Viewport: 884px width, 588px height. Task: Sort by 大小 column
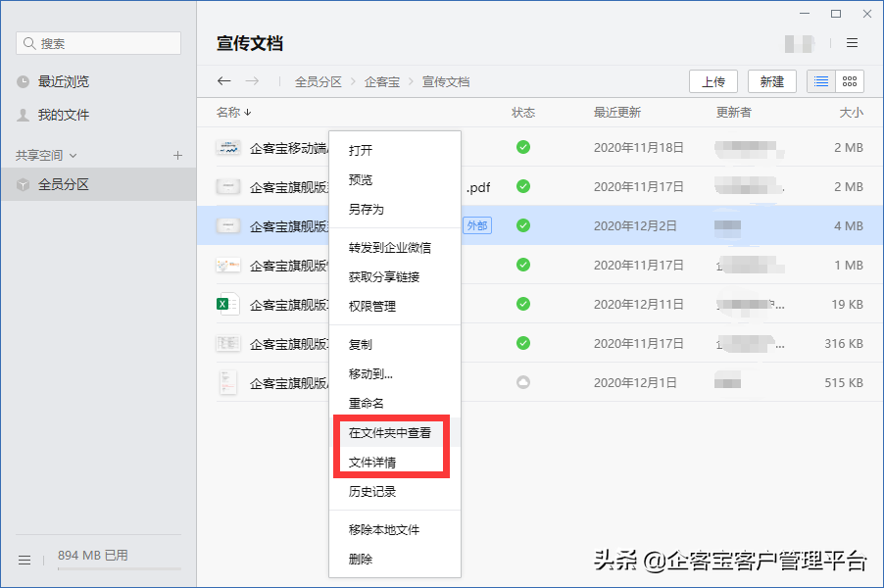(x=851, y=112)
